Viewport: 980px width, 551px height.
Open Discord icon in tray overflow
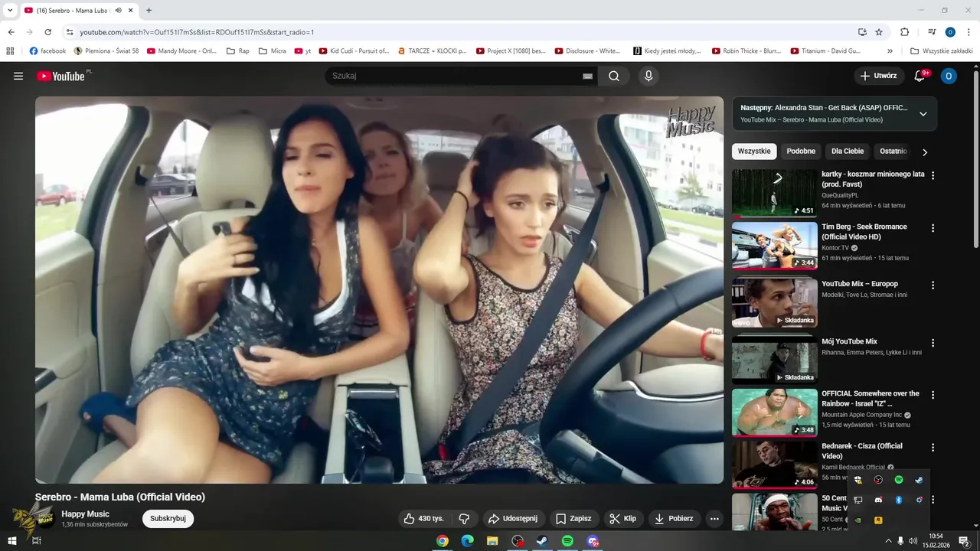[x=879, y=500]
